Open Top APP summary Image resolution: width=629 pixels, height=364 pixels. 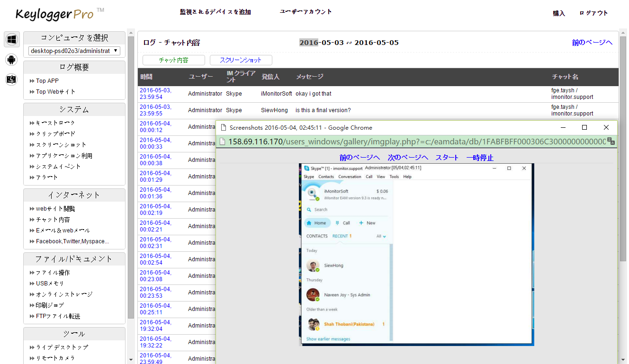47,81
